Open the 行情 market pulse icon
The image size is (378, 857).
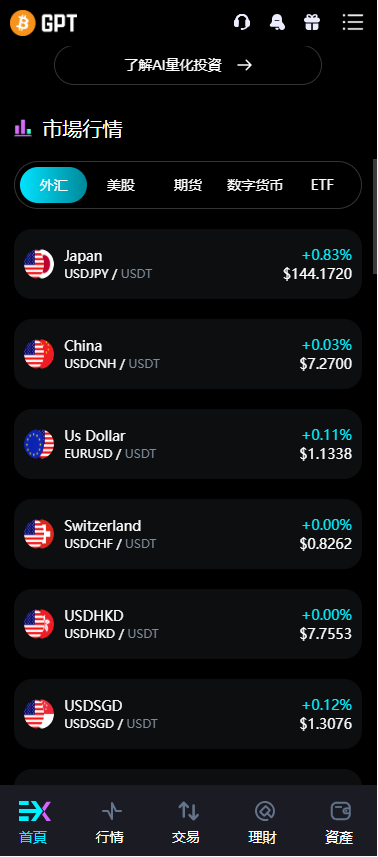pos(111,811)
